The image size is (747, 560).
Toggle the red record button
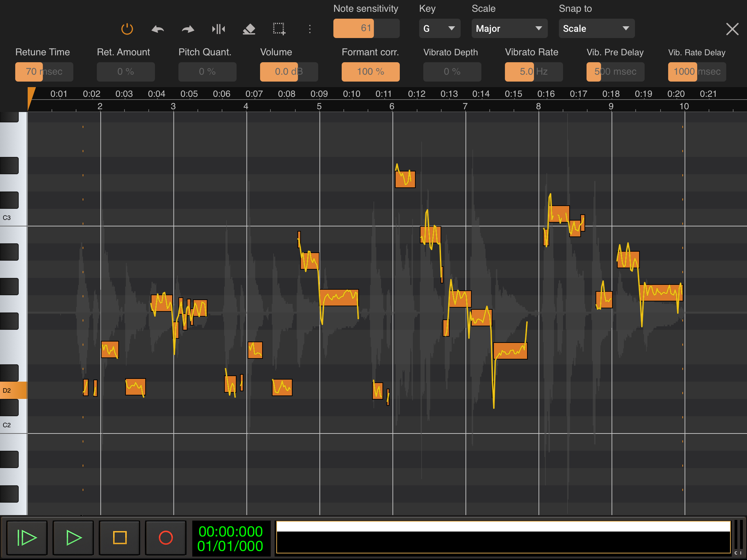click(165, 538)
